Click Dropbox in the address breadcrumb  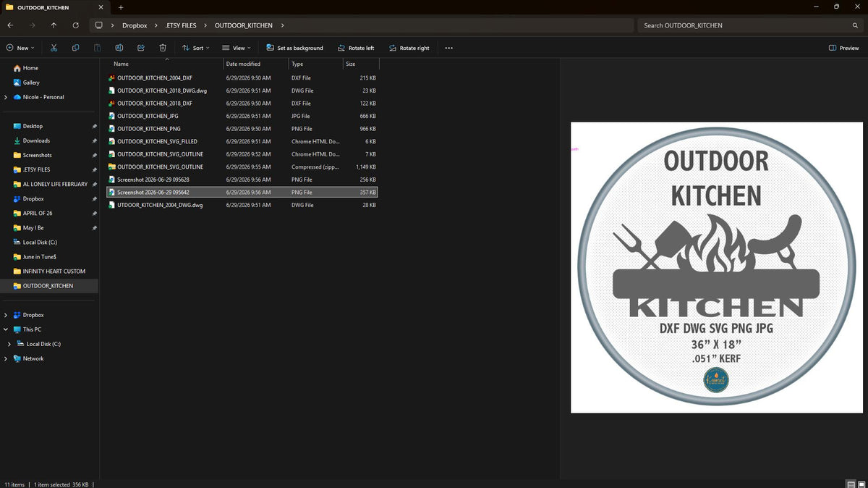(x=135, y=25)
